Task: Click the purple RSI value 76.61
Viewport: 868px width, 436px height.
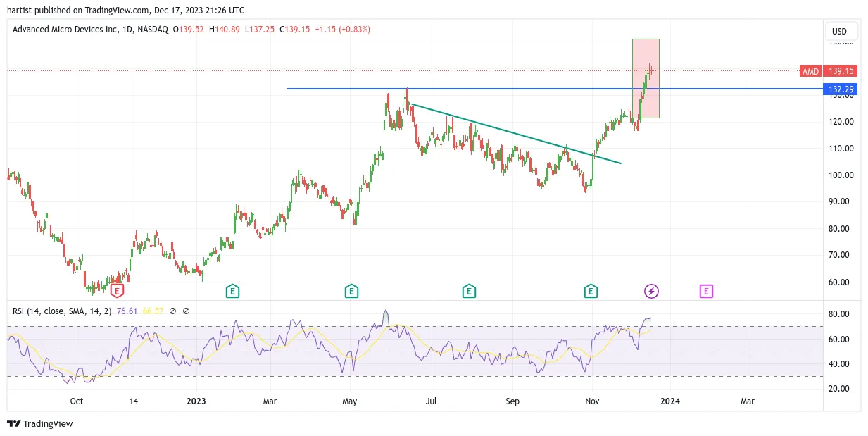Action: click(x=127, y=311)
